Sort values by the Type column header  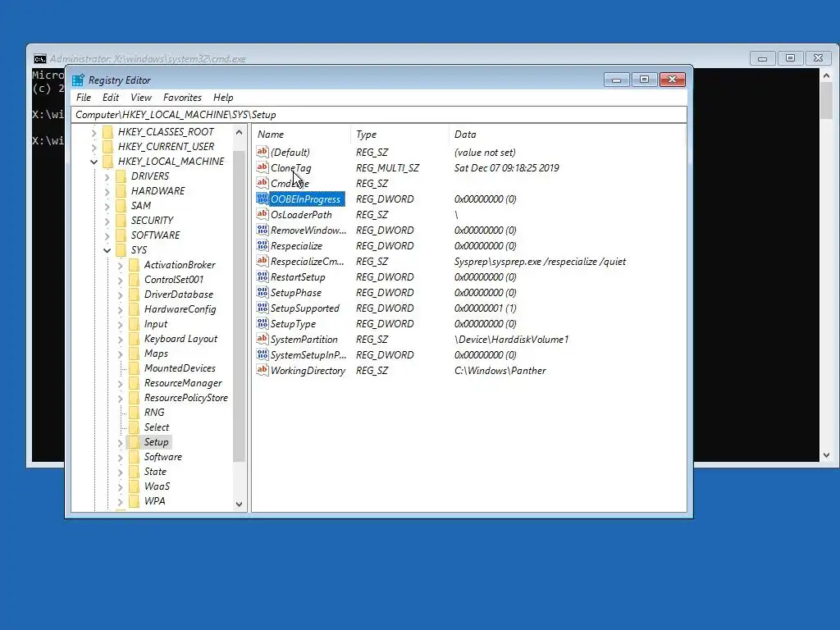(399, 135)
